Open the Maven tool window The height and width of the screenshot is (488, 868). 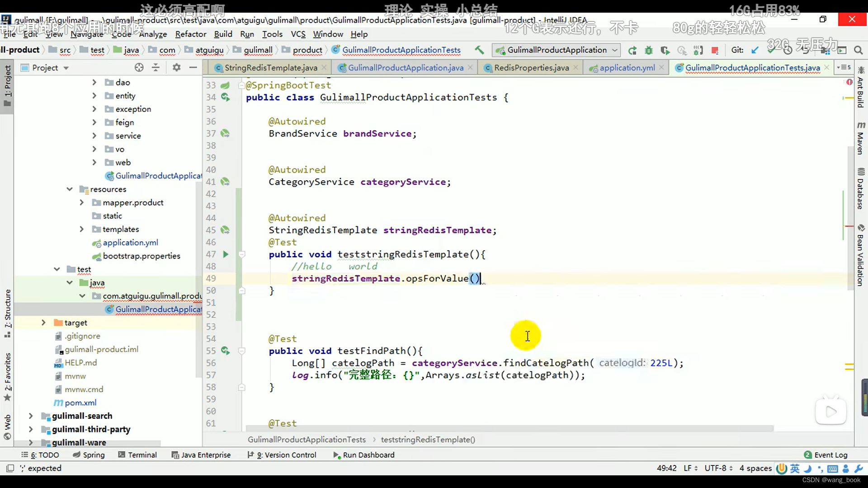click(x=861, y=138)
